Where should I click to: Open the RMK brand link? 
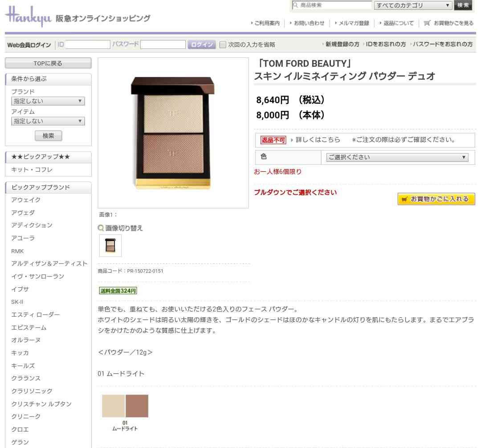pyautogui.click(x=17, y=251)
